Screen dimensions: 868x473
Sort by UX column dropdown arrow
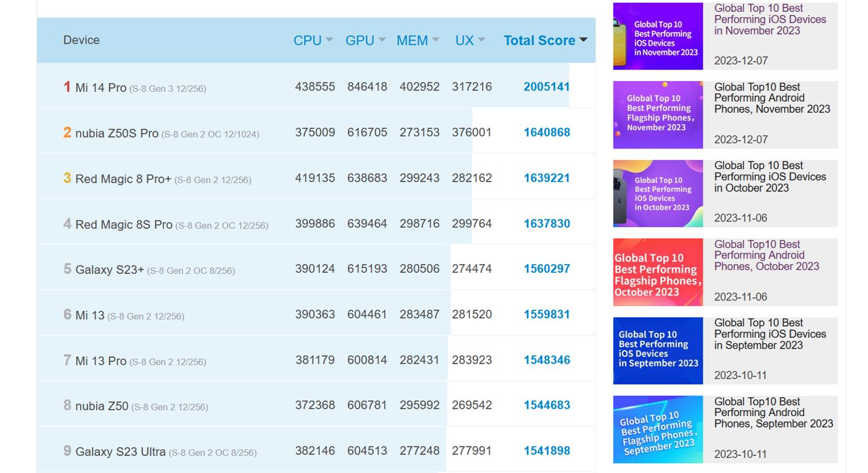481,40
